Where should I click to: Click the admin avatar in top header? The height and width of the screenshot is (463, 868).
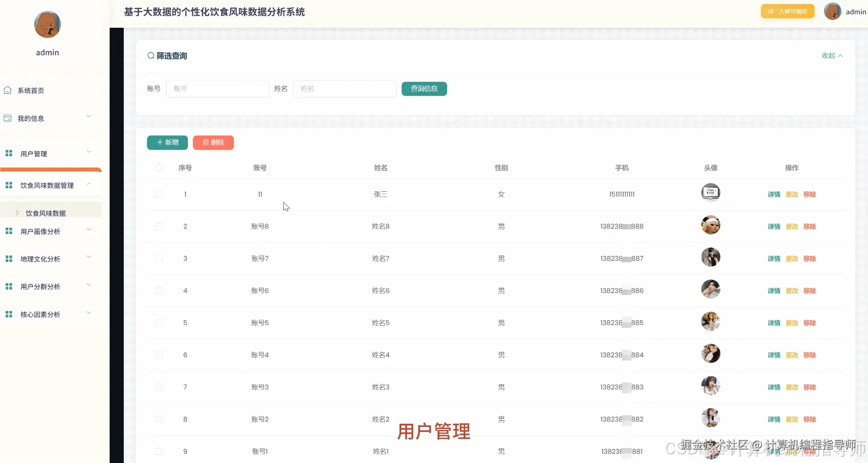(x=833, y=11)
